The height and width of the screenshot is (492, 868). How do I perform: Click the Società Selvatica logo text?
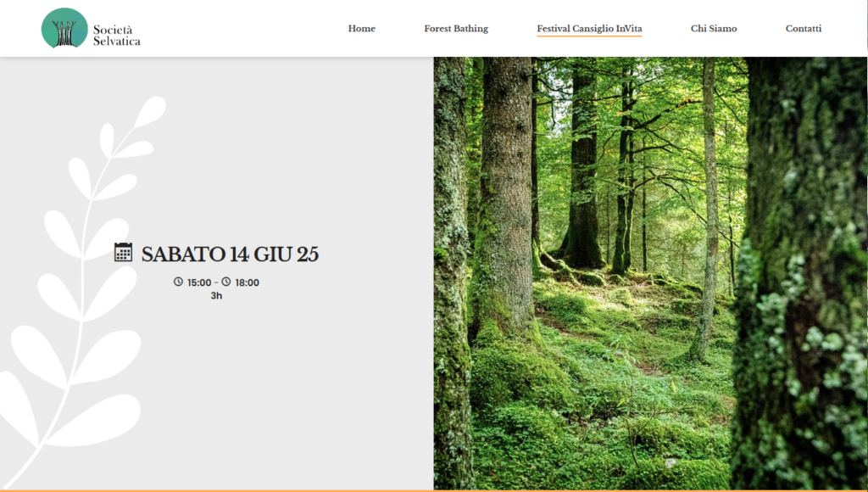coord(116,35)
